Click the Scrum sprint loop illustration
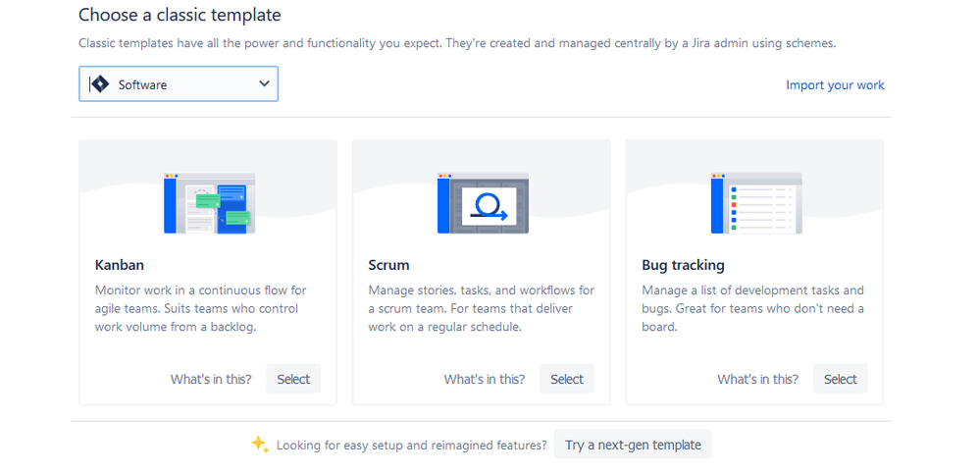The width and height of the screenshot is (980, 474). [483, 203]
